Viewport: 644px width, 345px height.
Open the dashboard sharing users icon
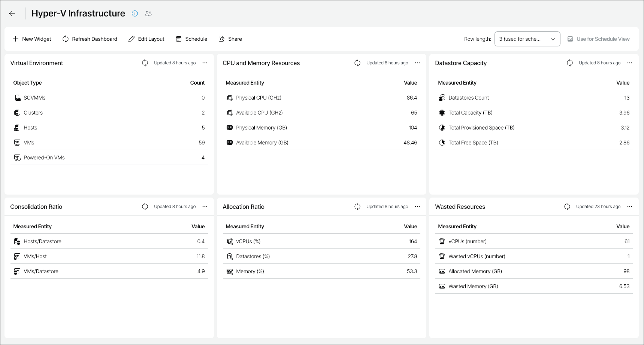pyautogui.click(x=148, y=13)
